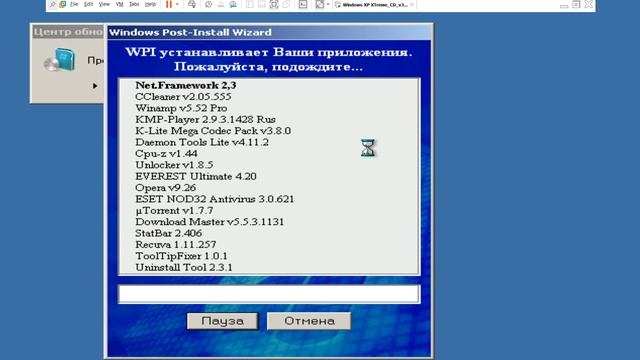Click the Uninstall Tool 2.3.1 entry

[x=184, y=268]
